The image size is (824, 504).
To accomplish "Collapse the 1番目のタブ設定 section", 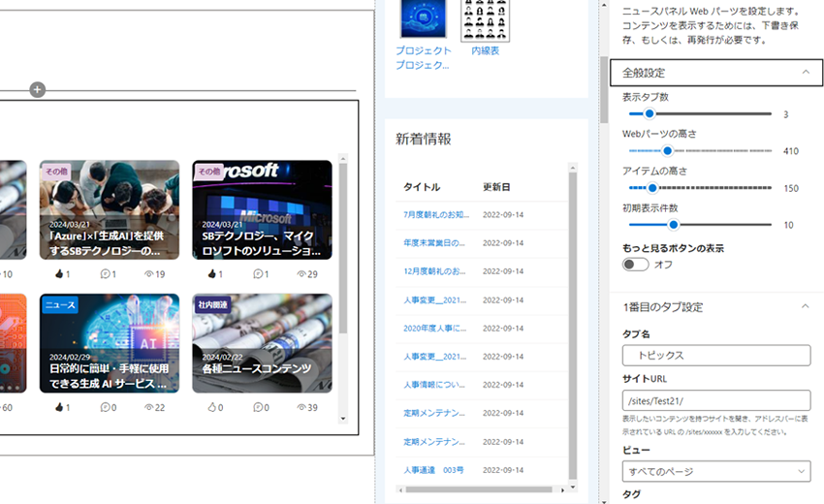I will click(x=716, y=307).
